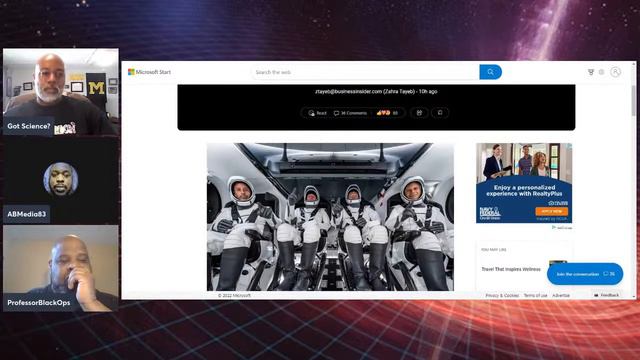
Task: Click the Feedback button
Action: coord(607,295)
